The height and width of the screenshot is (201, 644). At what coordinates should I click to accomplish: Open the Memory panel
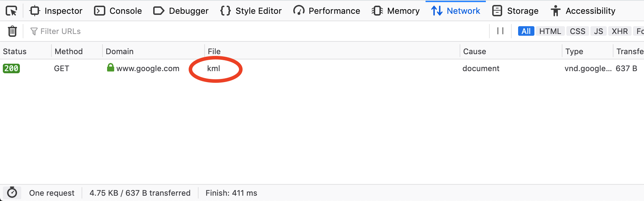pyautogui.click(x=395, y=11)
